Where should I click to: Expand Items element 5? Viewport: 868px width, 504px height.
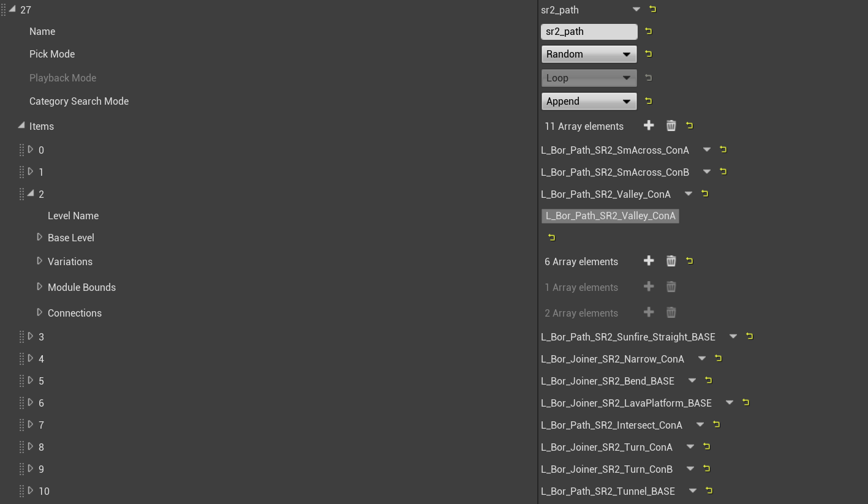click(31, 380)
